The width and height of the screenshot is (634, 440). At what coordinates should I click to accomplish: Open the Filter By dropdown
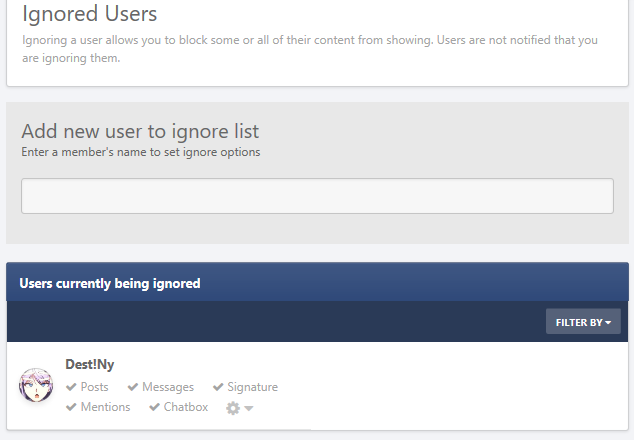coord(583,322)
